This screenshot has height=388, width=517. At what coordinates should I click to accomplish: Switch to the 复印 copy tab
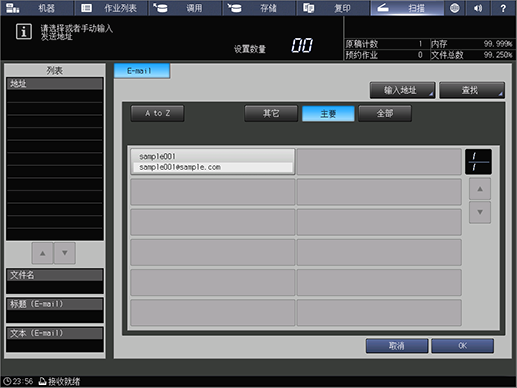point(333,8)
